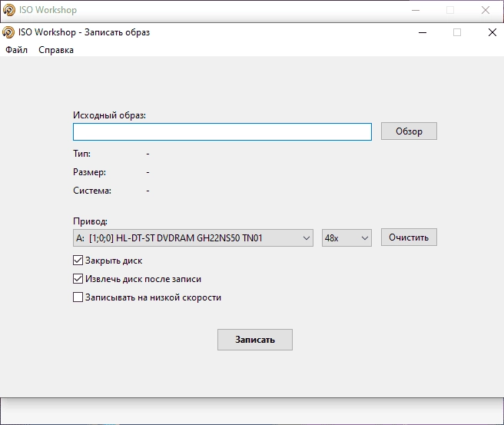Open the Файл menu

(16, 50)
